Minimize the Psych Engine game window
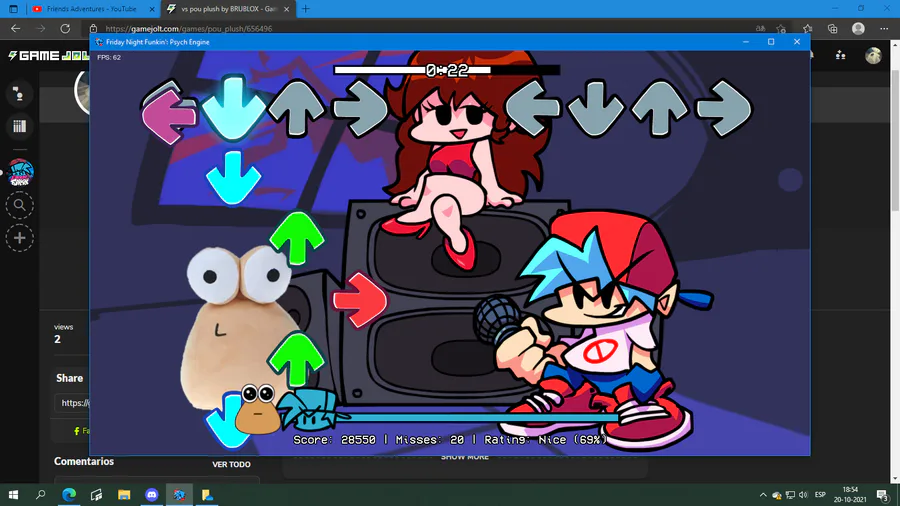Screen dimensions: 900x506 [746, 42]
